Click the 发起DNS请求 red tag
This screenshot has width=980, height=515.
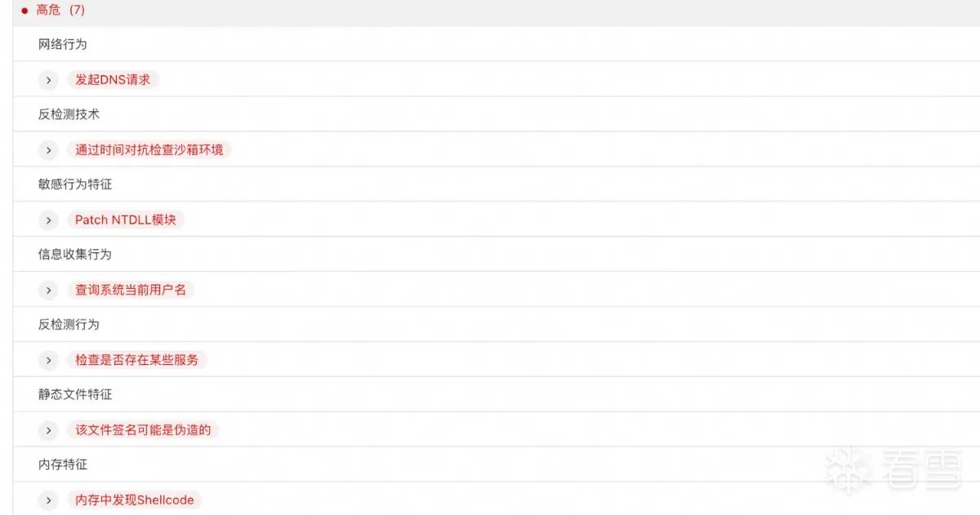click(113, 80)
